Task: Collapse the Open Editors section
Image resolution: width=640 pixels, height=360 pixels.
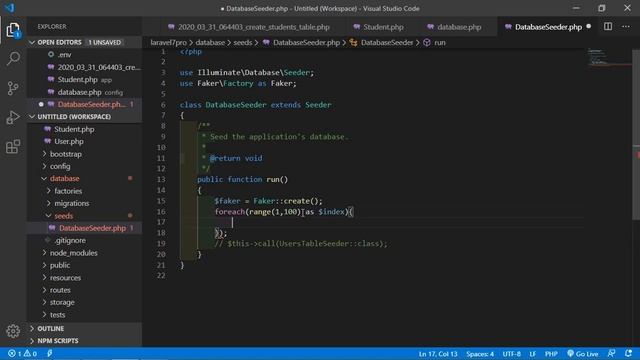Action: (x=32, y=42)
